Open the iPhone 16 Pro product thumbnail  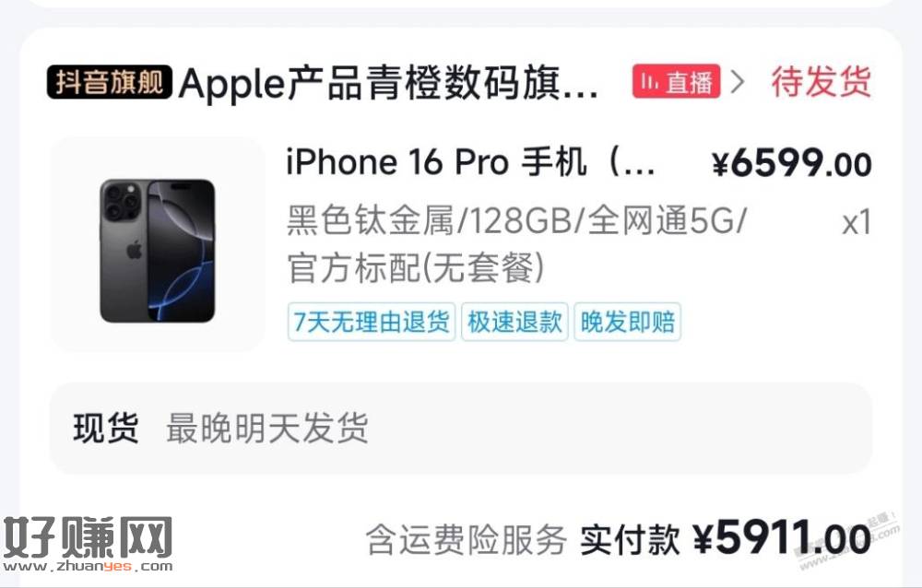[158, 244]
